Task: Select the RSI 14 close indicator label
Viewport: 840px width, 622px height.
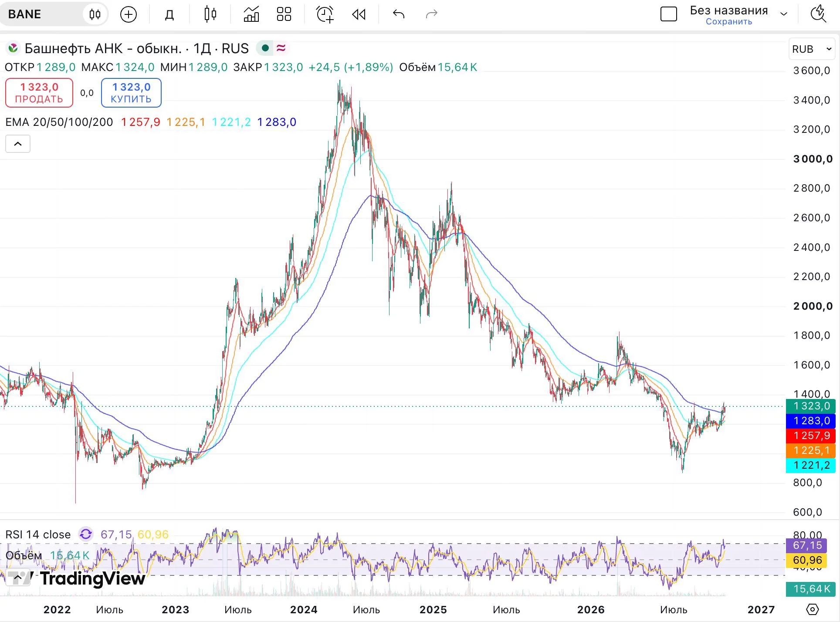Action: coord(38,534)
